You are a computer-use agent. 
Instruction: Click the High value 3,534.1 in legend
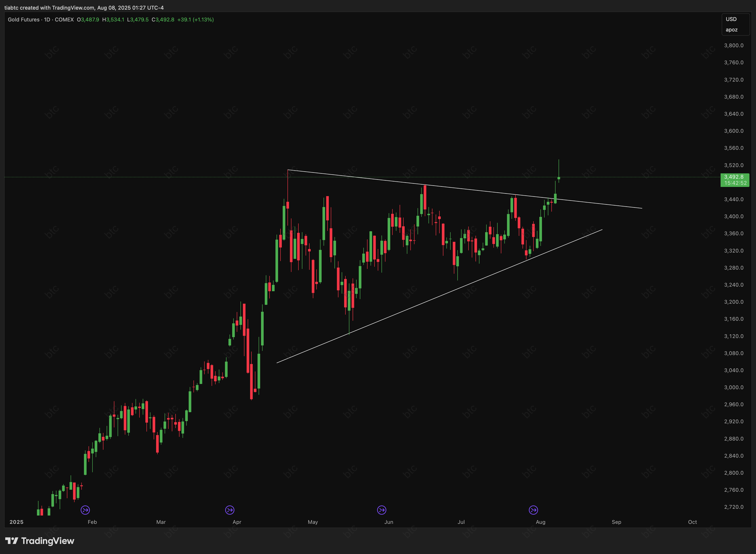115,19
